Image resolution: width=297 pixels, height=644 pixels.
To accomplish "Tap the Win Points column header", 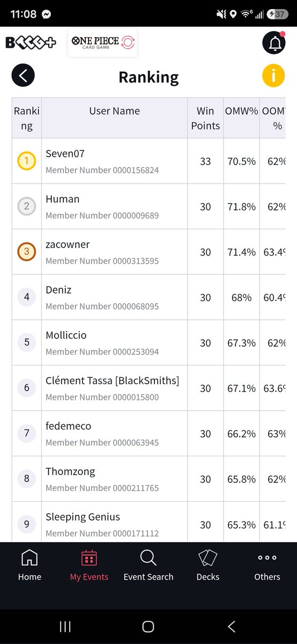I will coord(205,118).
